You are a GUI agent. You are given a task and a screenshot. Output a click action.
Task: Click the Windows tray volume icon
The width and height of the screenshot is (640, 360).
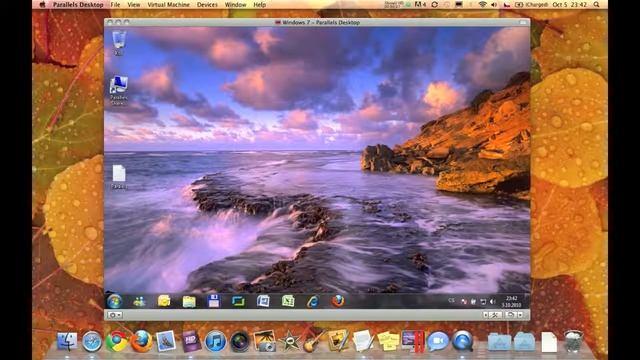pos(493,302)
